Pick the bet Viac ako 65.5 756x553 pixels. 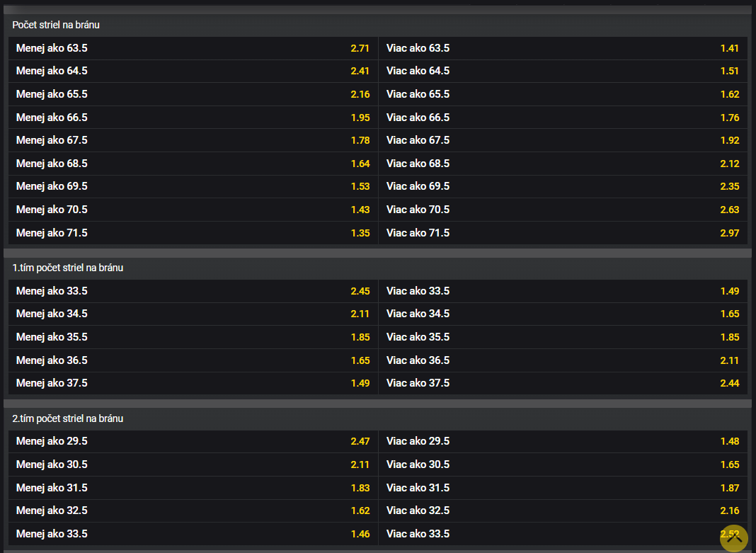click(563, 93)
